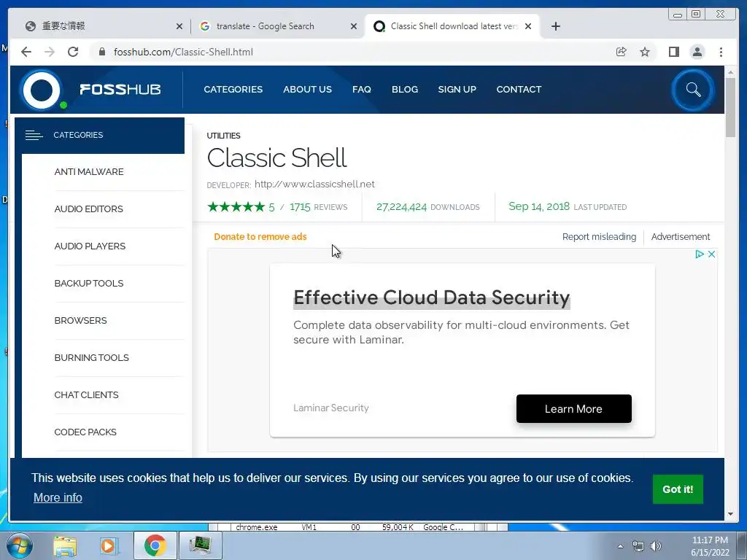The image size is (747, 560).
Task: Click the volume speaker tray icon
Action: (656, 546)
